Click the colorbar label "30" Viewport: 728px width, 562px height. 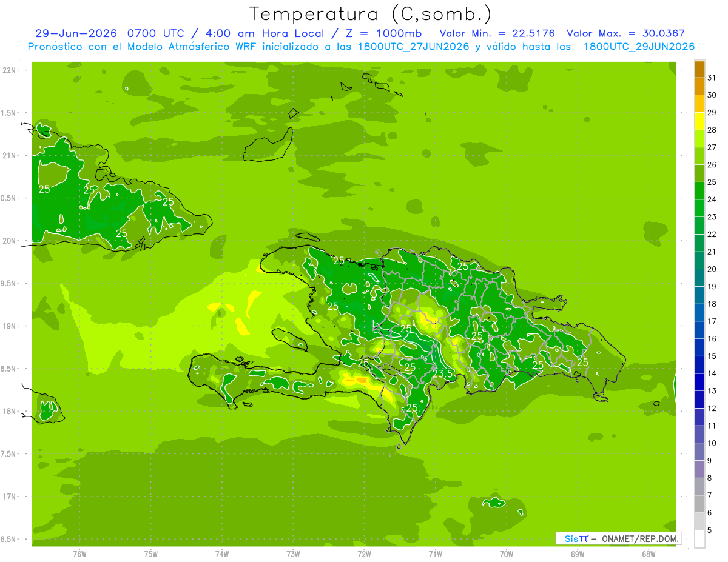coord(712,95)
